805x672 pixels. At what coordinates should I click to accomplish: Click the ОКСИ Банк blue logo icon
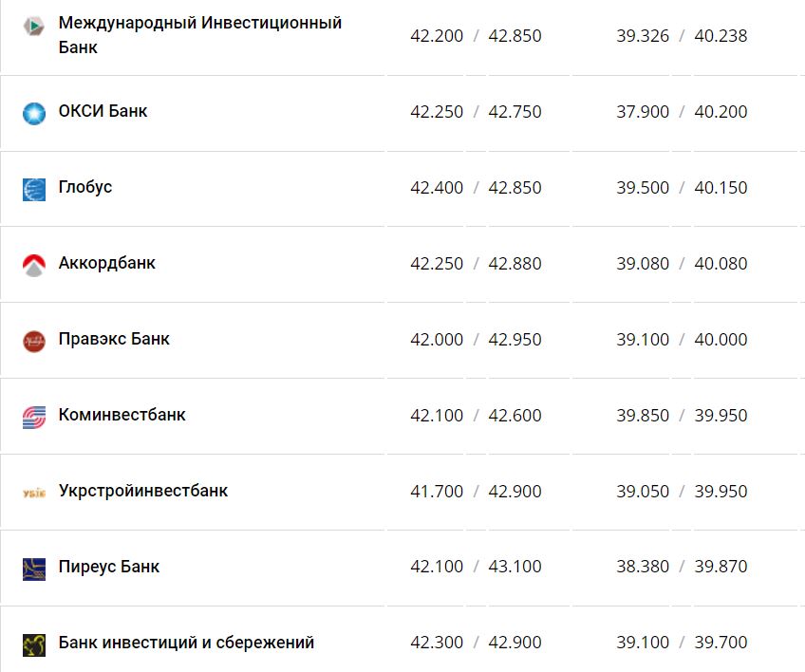pos(34,113)
